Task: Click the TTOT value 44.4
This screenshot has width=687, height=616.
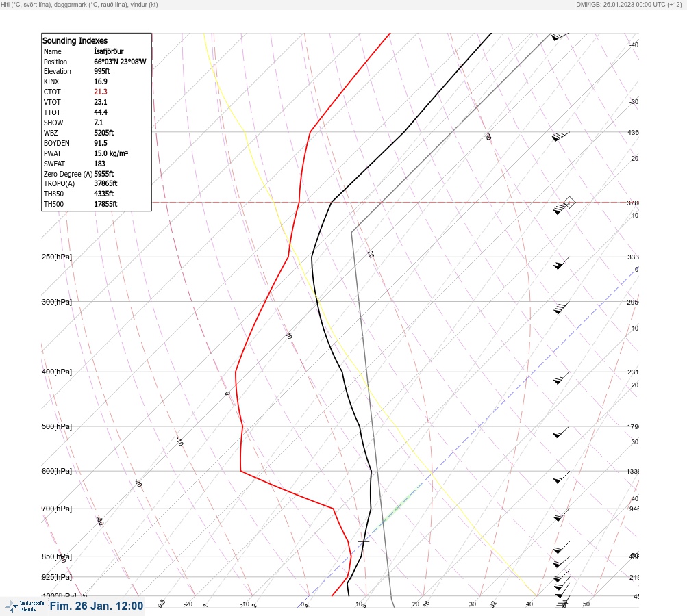Action: point(100,112)
